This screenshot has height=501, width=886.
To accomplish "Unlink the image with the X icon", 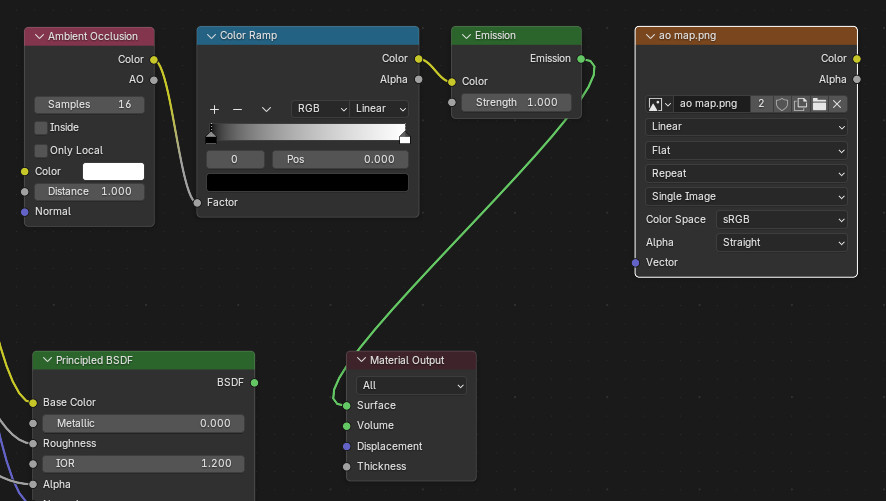I will click(x=837, y=104).
